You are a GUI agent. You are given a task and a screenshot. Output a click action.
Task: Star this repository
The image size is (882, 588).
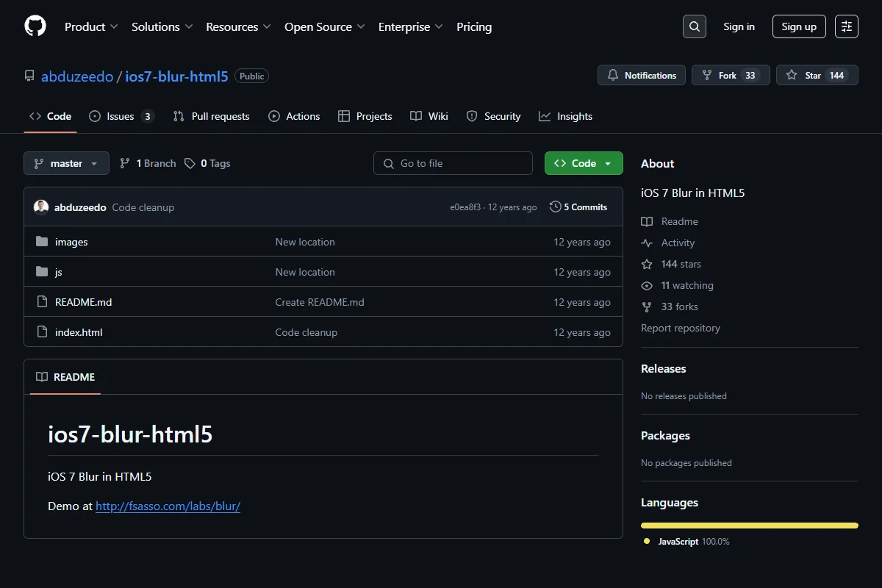click(x=817, y=75)
